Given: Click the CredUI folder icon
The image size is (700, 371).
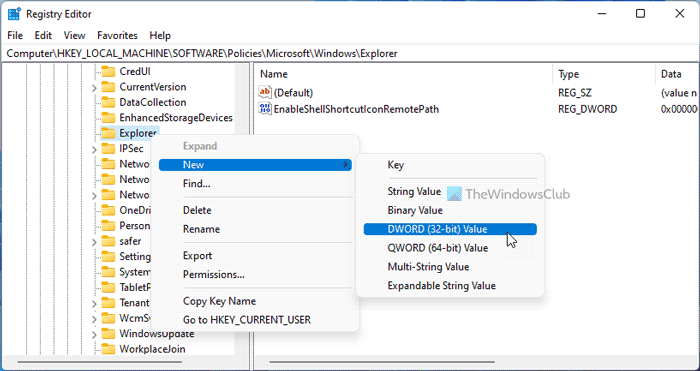Looking at the screenshot, I should point(108,71).
